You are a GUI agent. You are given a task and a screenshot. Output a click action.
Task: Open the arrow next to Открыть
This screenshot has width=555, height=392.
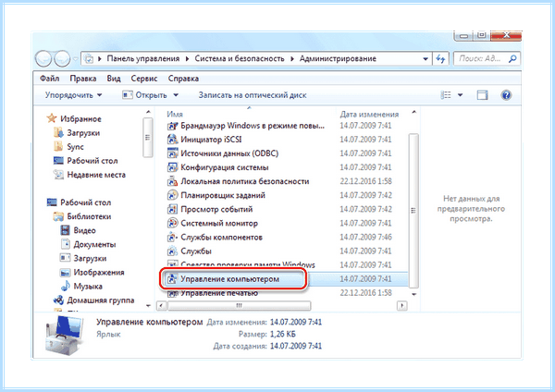[176, 95]
